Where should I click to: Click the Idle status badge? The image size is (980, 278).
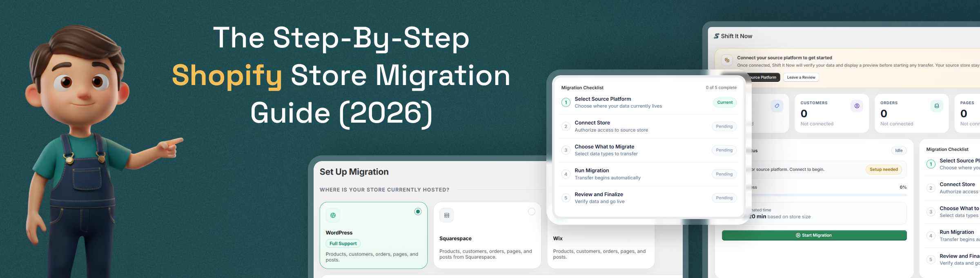(x=899, y=150)
